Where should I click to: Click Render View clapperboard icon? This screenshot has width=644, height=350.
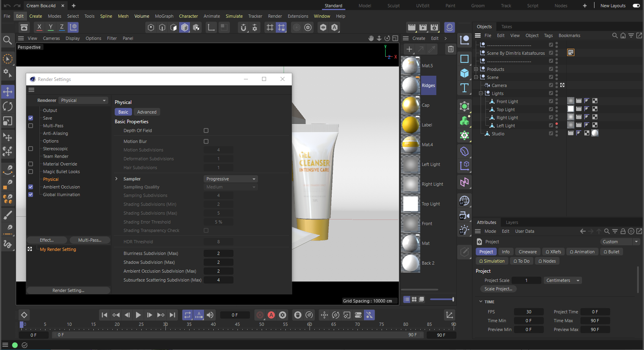click(x=411, y=27)
